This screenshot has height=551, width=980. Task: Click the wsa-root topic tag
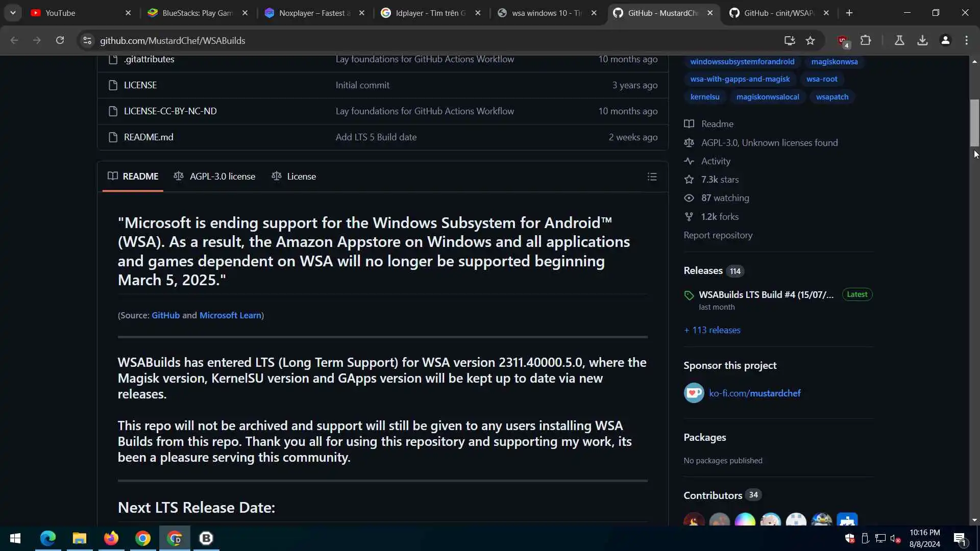pos(821,79)
